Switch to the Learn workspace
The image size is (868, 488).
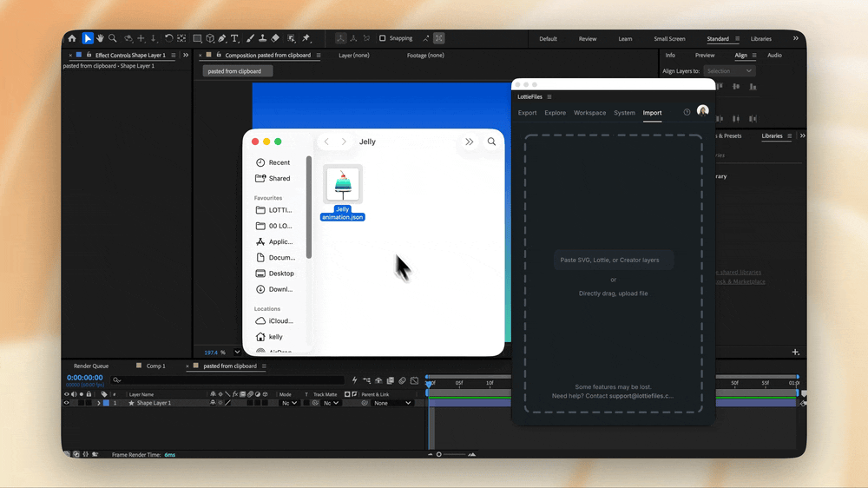(x=625, y=39)
